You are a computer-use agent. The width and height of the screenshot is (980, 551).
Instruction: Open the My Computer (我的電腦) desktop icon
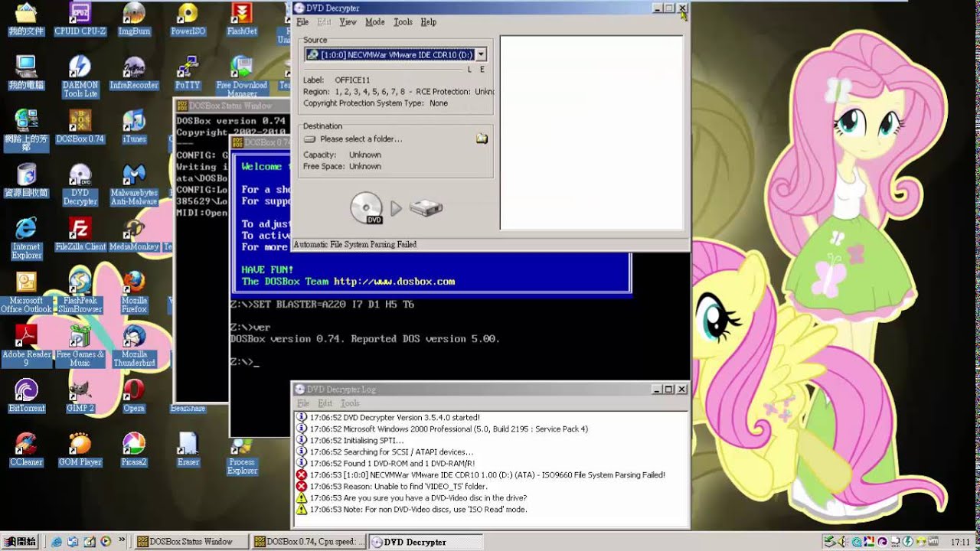click(27, 73)
